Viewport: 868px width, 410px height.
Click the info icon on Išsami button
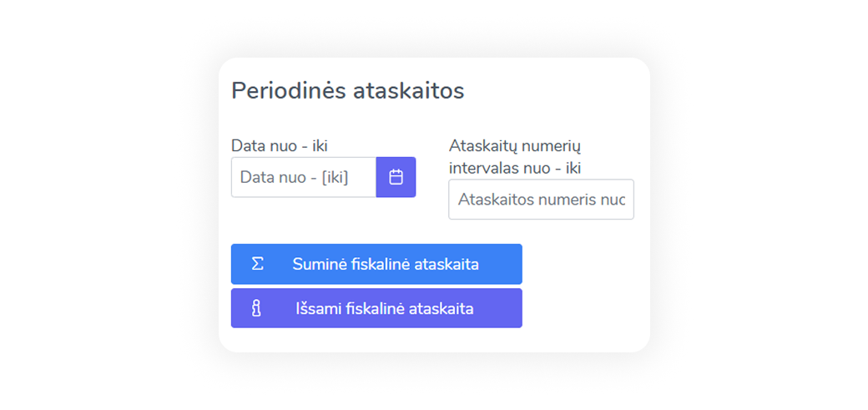coord(256,308)
